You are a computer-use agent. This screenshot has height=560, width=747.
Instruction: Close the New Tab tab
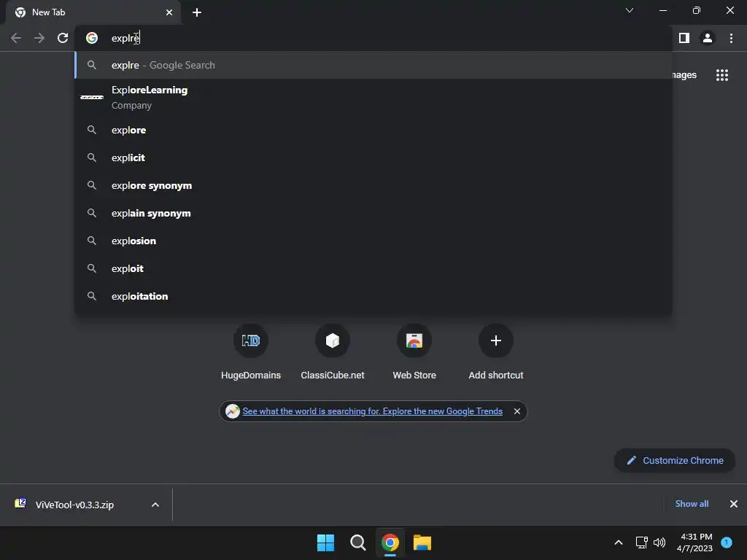pyautogui.click(x=169, y=12)
